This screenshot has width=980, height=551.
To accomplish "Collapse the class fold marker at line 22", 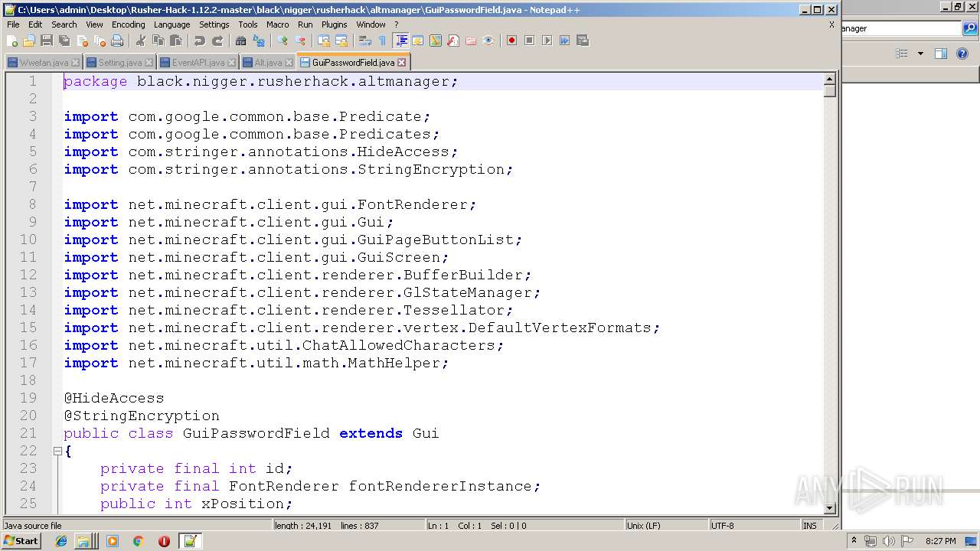I will tap(57, 452).
